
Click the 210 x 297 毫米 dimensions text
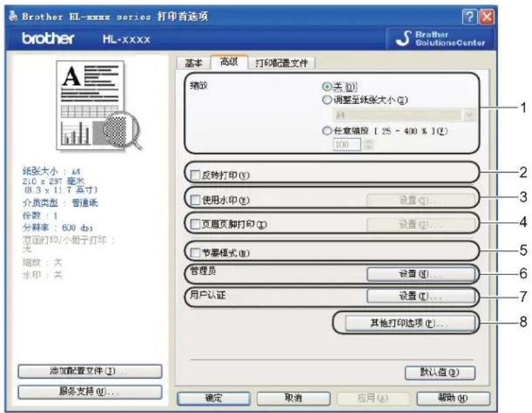click(x=54, y=181)
